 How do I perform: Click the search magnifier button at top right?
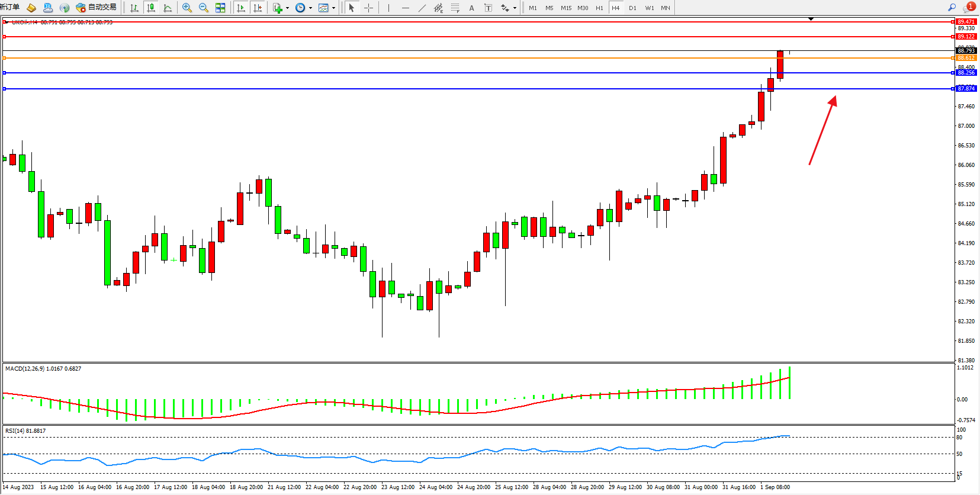(x=952, y=8)
